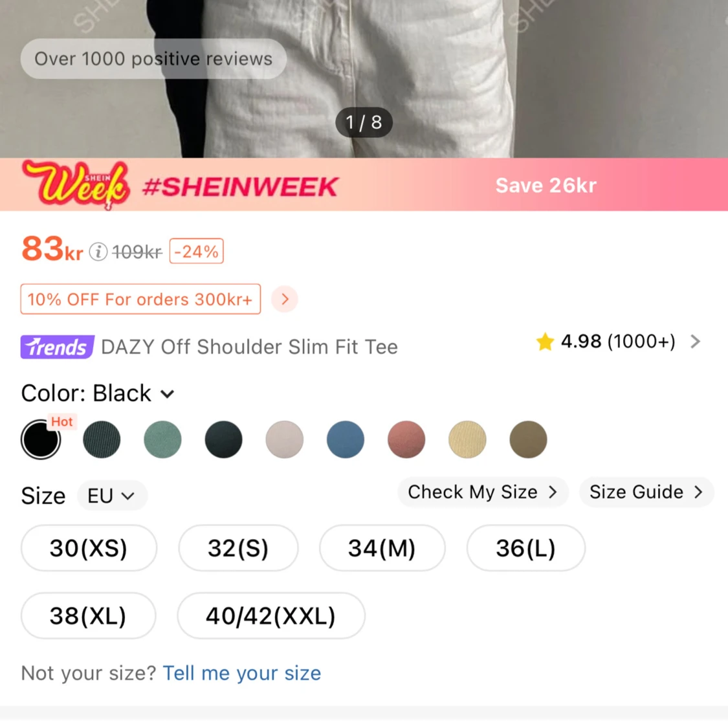Select size 30(XS)
728x728 pixels.
(x=89, y=548)
